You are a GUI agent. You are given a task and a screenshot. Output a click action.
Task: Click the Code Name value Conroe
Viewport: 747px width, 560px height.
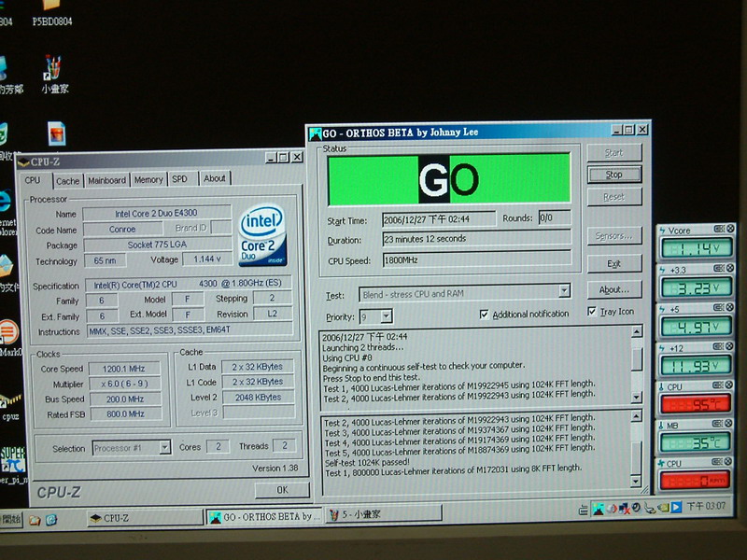[122, 229]
